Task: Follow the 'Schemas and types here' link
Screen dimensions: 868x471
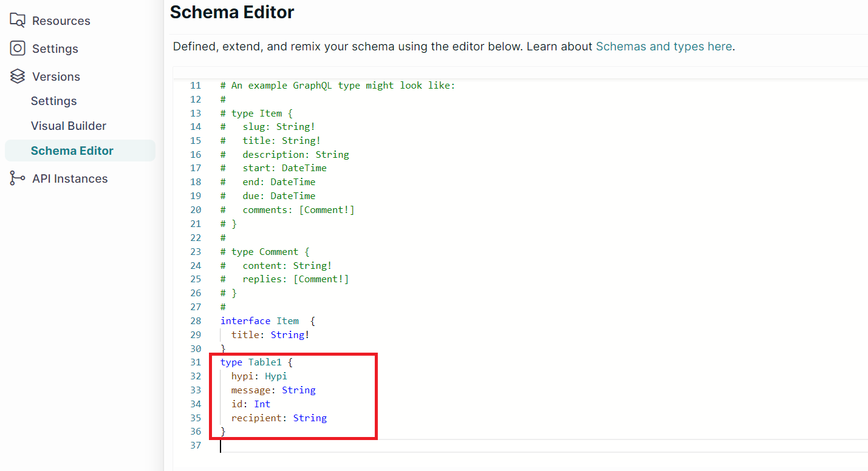Action: (664, 46)
